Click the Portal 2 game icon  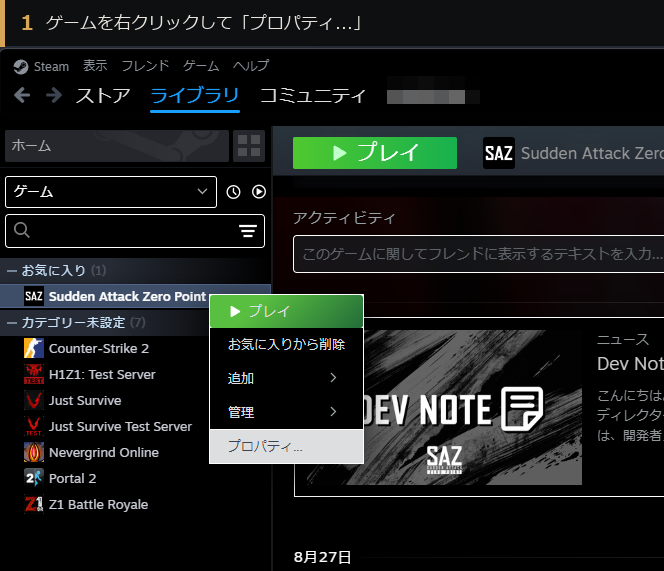[x=34, y=478]
